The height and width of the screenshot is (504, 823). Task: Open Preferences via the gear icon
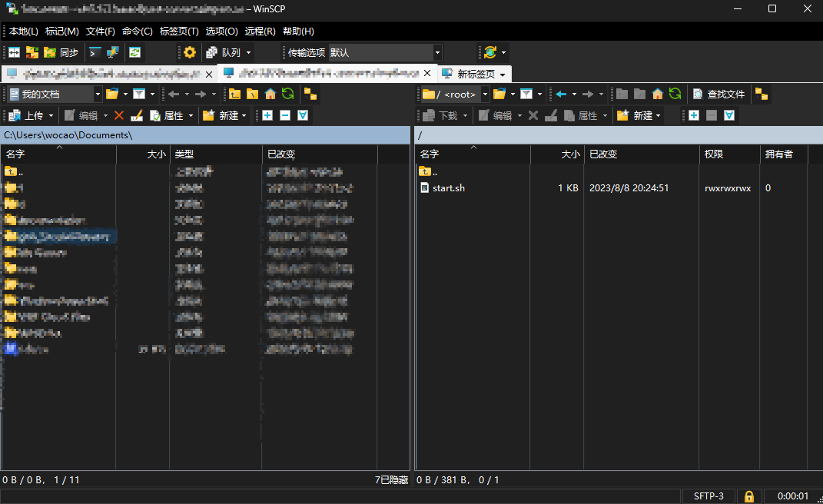coord(190,52)
